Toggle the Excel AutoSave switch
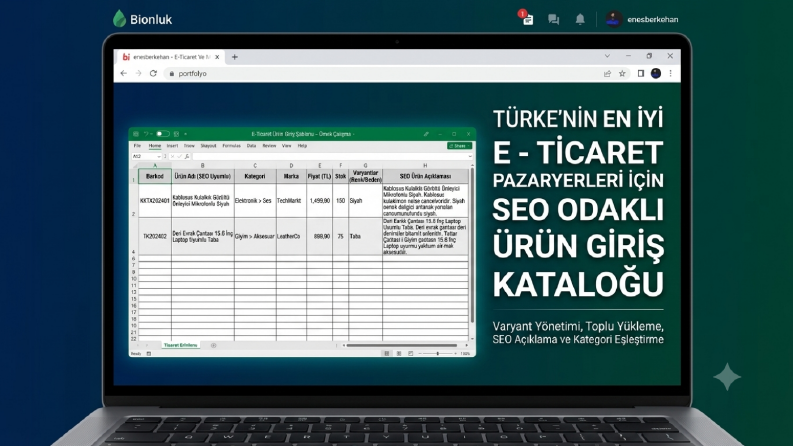This screenshot has height=446, width=793. pos(162,134)
